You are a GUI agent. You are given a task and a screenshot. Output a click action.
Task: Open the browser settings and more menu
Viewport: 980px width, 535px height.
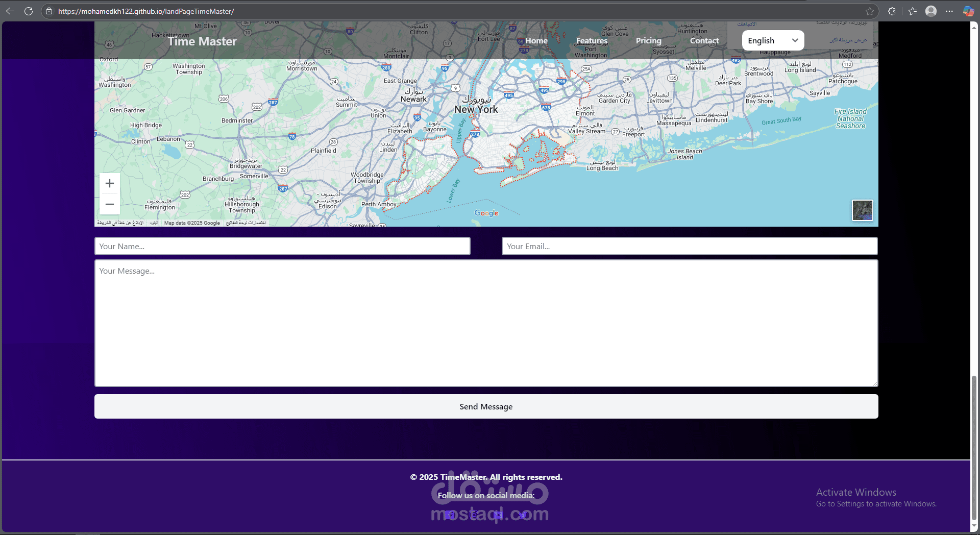pyautogui.click(x=949, y=11)
